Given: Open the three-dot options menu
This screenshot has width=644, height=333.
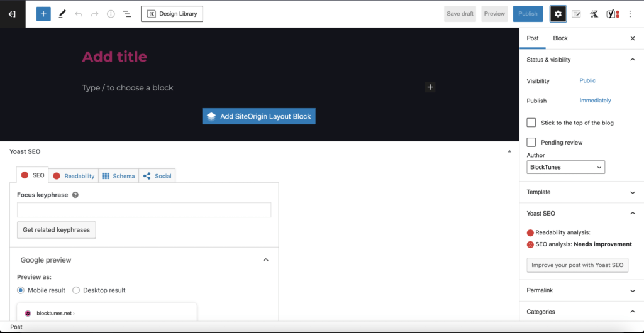Looking at the screenshot, I should (x=630, y=14).
